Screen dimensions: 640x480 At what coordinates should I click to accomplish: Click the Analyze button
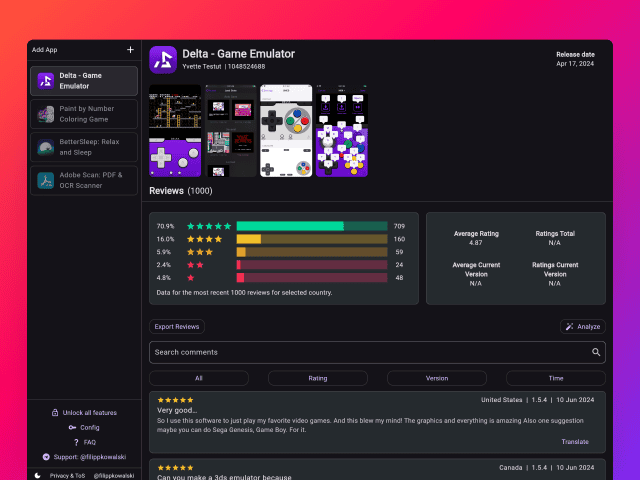[x=582, y=326]
